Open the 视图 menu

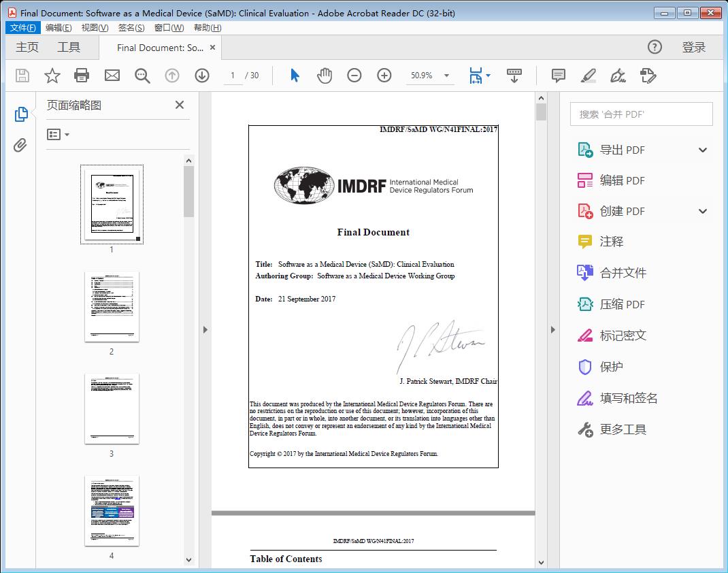point(95,28)
